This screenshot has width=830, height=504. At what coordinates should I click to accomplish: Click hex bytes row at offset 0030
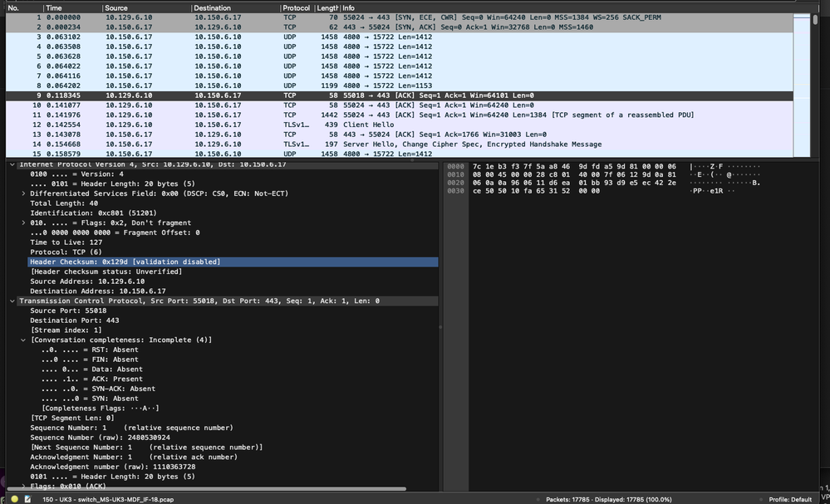(x=536, y=191)
